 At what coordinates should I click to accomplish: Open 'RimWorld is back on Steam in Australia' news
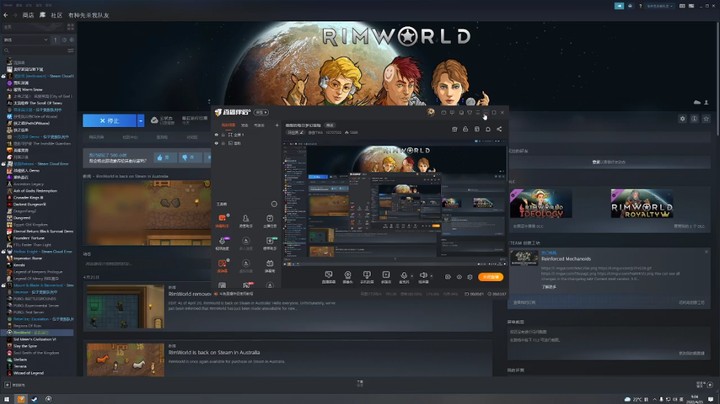coord(214,353)
